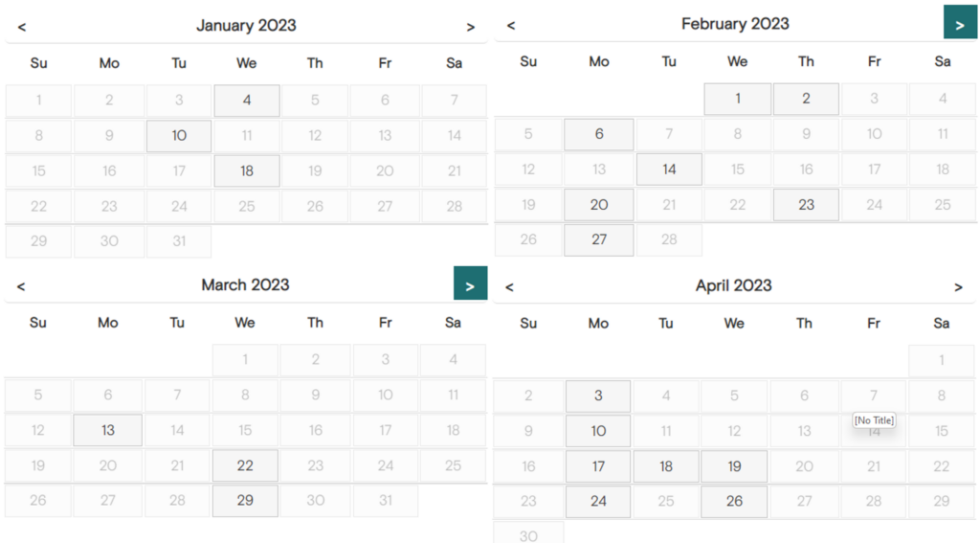Click previous arrow beside April 2023
The width and height of the screenshot is (980, 543).
509,287
